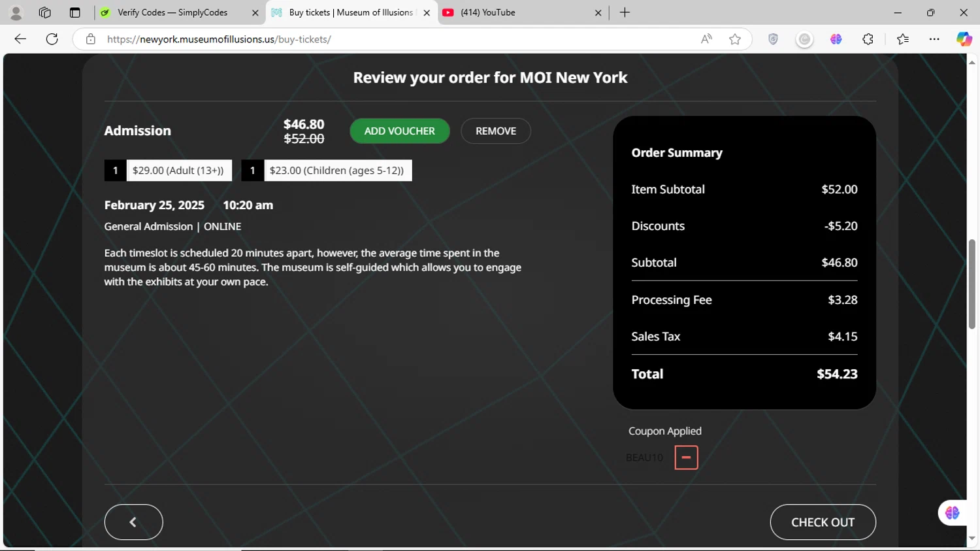Click the circular gray extension icon
This screenshot has width=980, height=551.
804,39
